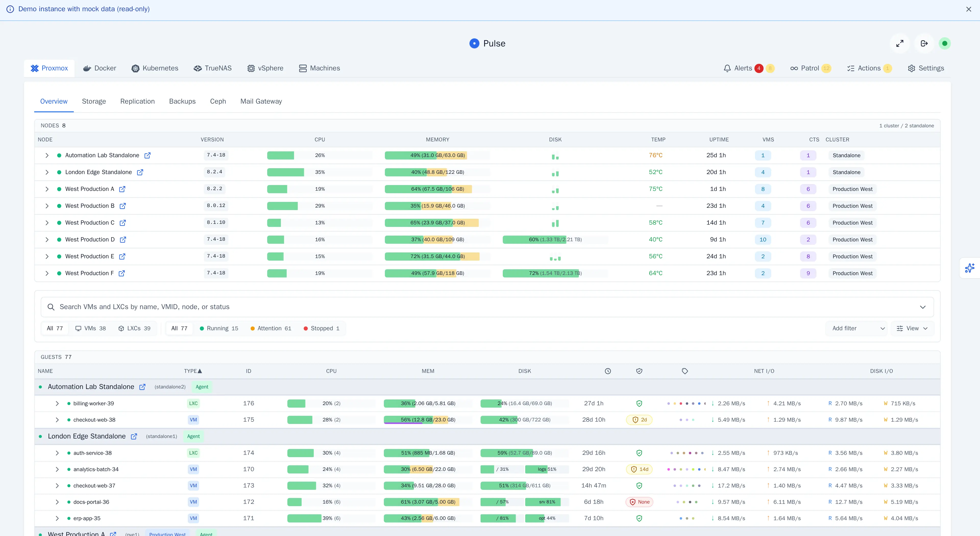980x536 pixels.
Task: Sort guests by TYPE column
Action: tap(193, 371)
